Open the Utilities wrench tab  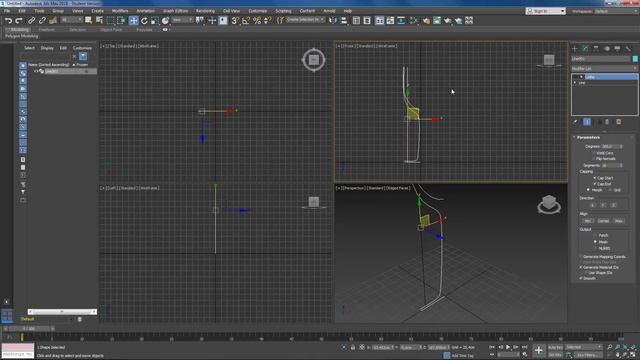point(628,49)
